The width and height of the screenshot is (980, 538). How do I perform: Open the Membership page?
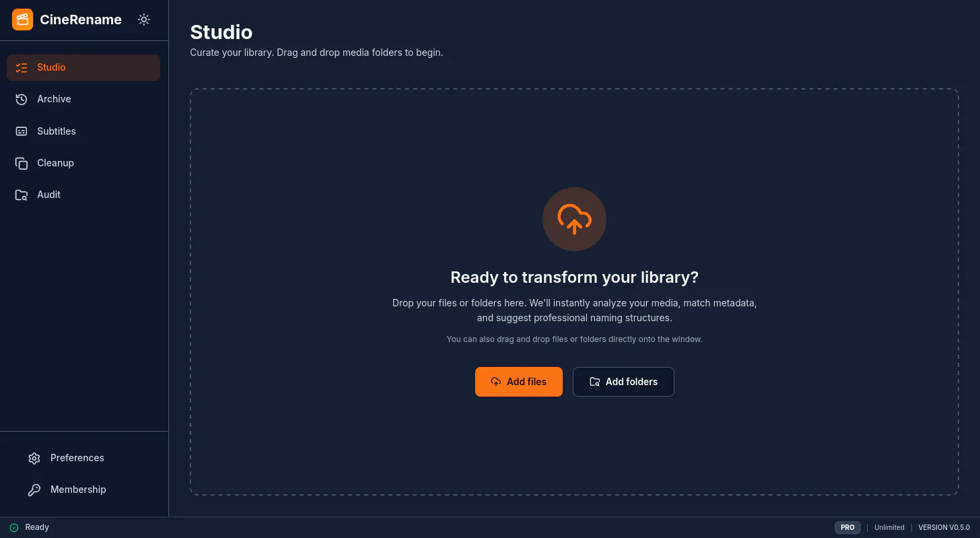click(83, 490)
